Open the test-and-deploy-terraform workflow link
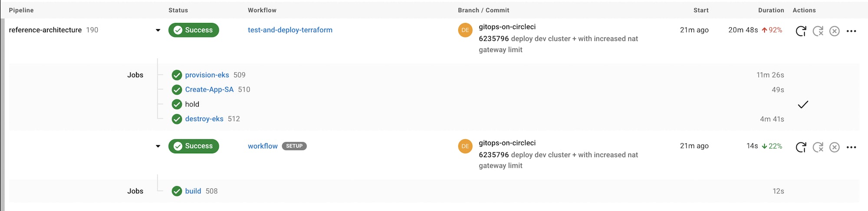The image size is (868, 211). [x=290, y=30]
